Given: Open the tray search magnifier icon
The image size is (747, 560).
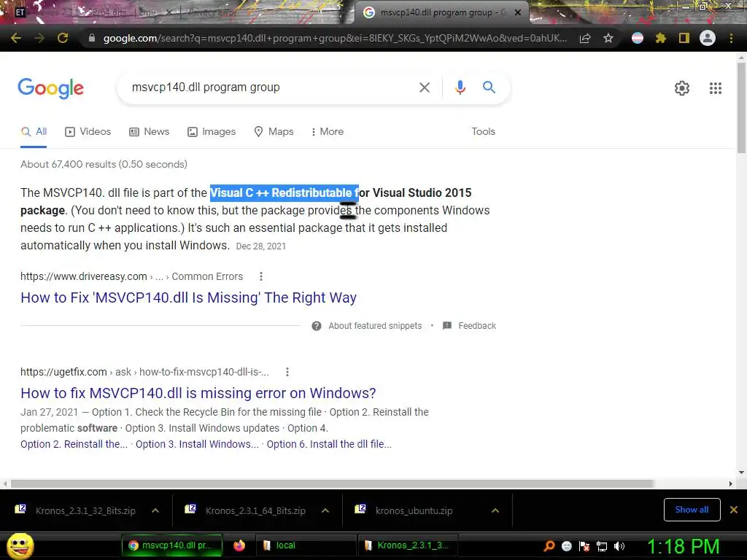Looking at the screenshot, I should [x=549, y=546].
